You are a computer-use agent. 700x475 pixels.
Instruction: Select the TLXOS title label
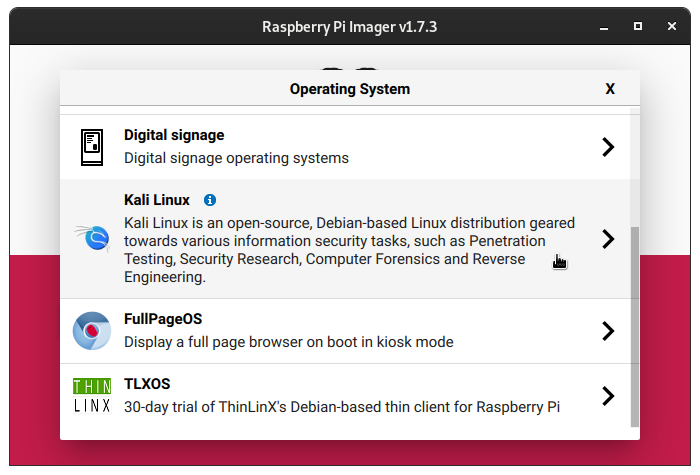tap(148, 384)
